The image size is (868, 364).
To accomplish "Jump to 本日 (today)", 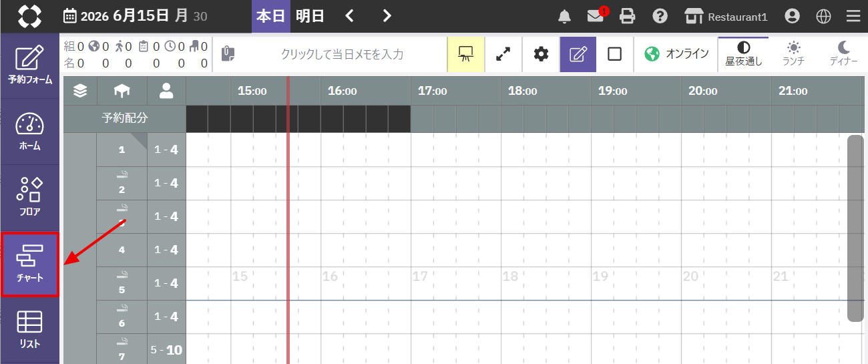I will coord(271,16).
